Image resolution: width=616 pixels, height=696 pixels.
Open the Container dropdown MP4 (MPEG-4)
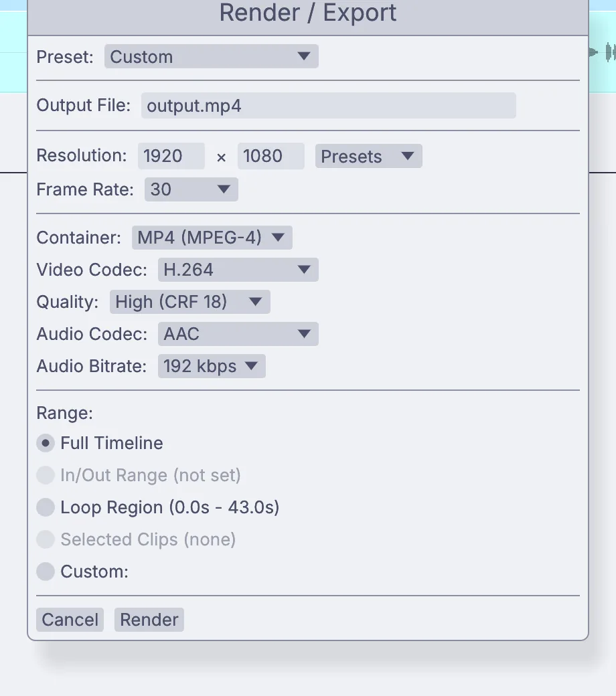click(212, 238)
